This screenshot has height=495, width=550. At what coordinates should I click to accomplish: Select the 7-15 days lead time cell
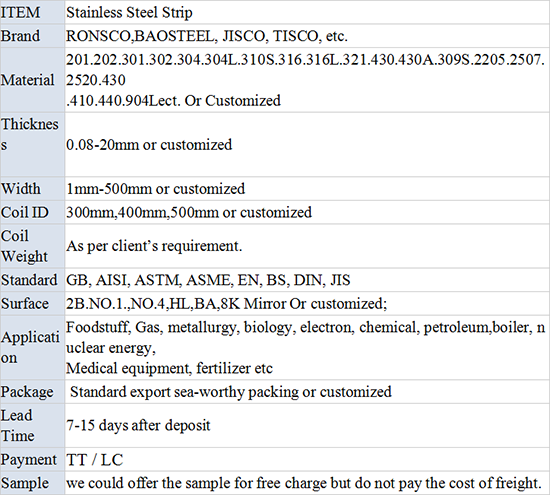pyautogui.click(x=307, y=425)
